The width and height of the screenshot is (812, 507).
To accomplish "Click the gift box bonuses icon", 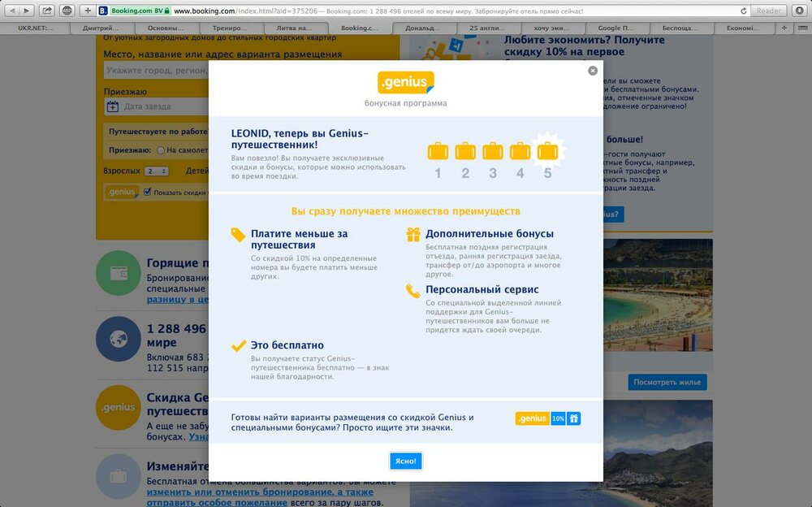I will click(413, 235).
